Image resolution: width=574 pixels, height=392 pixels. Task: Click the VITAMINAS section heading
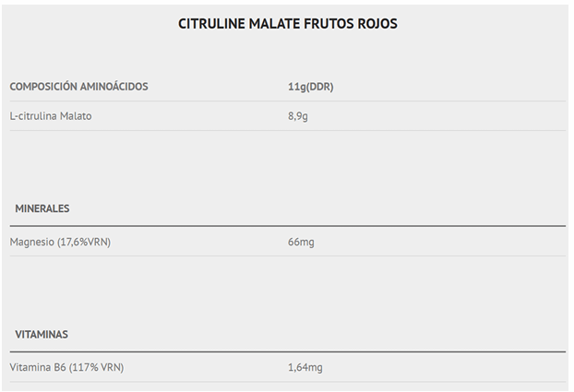42,334
